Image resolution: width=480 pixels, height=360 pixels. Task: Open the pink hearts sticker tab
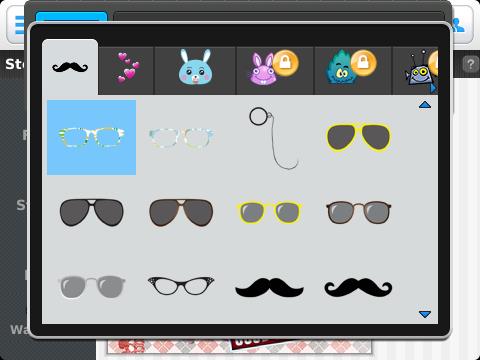pos(126,70)
